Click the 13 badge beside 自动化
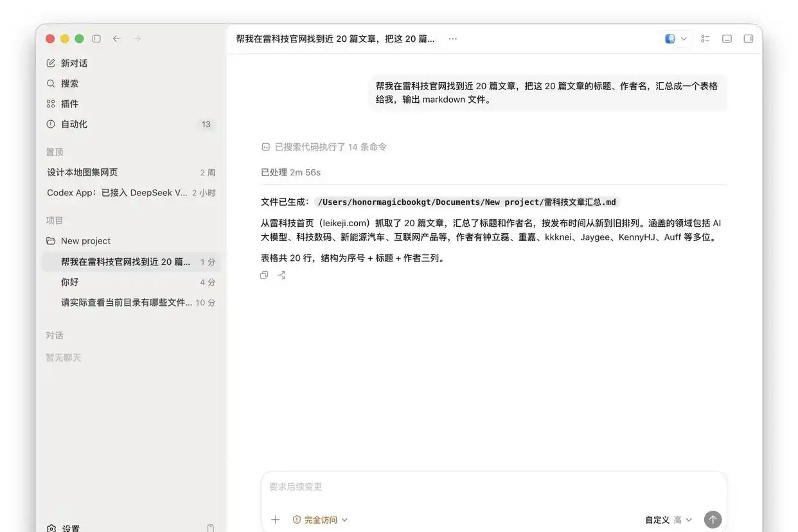Image resolution: width=798 pixels, height=532 pixels. tap(206, 125)
